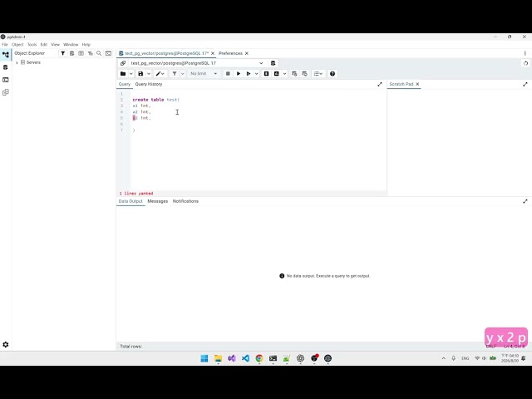Image resolution: width=532 pixels, height=399 pixels.
Task: Click the Explain toolbar button
Action: click(x=266, y=74)
